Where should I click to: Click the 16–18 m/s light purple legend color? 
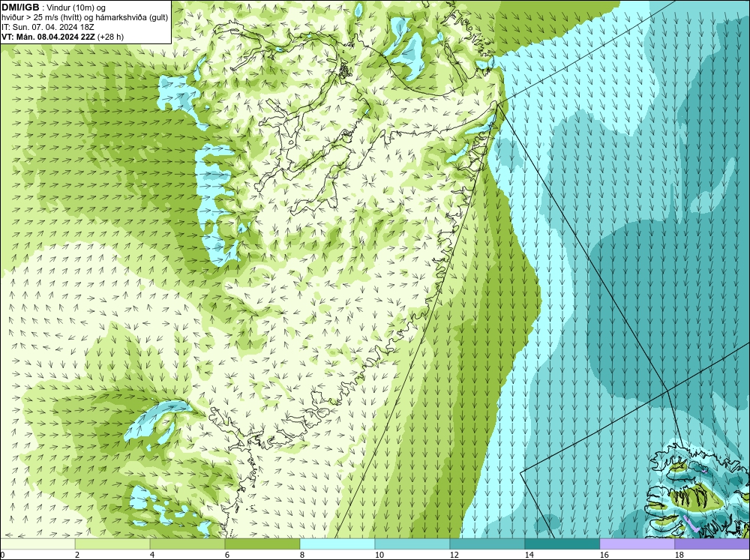coord(637,544)
